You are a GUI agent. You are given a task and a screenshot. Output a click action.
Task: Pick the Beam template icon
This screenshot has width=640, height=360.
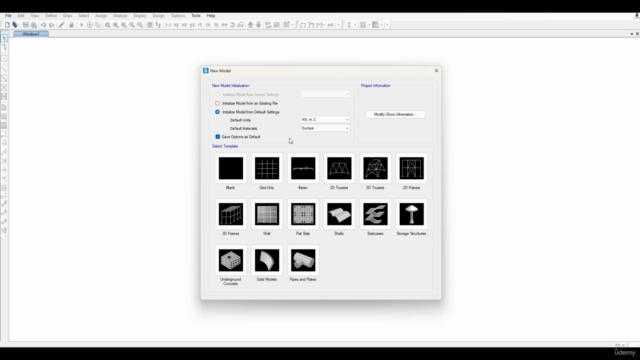[303, 168]
